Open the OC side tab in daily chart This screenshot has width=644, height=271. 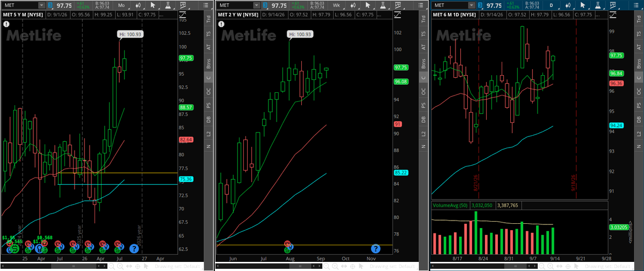pos(638,92)
